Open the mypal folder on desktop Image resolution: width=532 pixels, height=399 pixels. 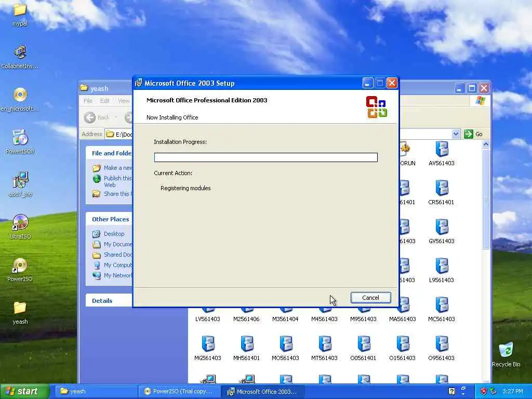click(x=20, y=14)
